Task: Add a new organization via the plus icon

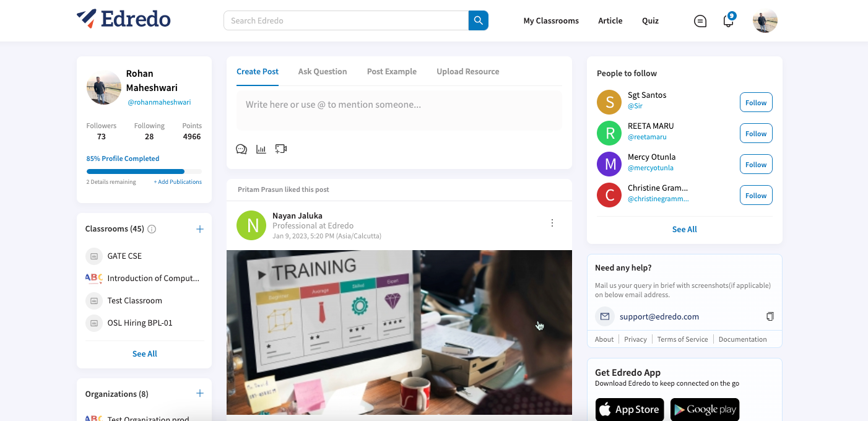Action: (199, 393)
